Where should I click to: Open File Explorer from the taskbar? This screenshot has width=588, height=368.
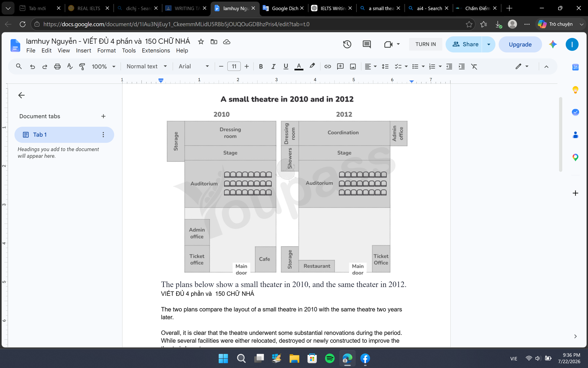click(x=294, y=358)
